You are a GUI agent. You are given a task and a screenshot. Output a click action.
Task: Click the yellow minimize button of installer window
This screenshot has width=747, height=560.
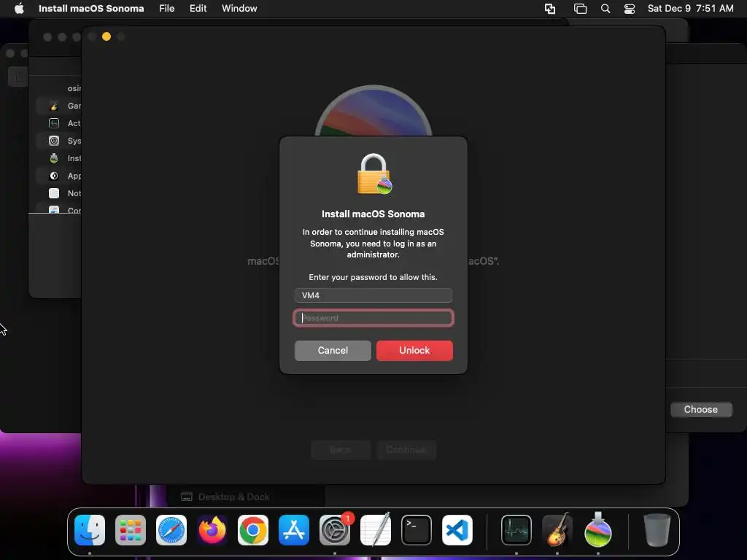tap(107, 36)
